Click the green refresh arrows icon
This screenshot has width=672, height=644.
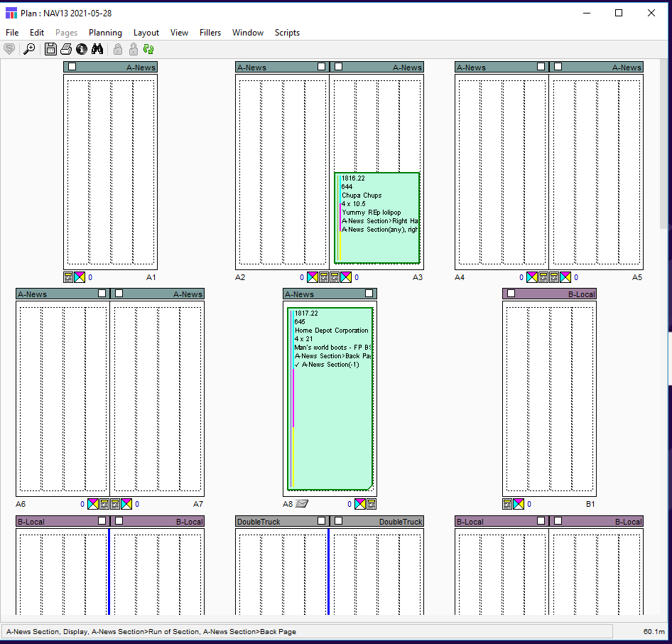148,49
